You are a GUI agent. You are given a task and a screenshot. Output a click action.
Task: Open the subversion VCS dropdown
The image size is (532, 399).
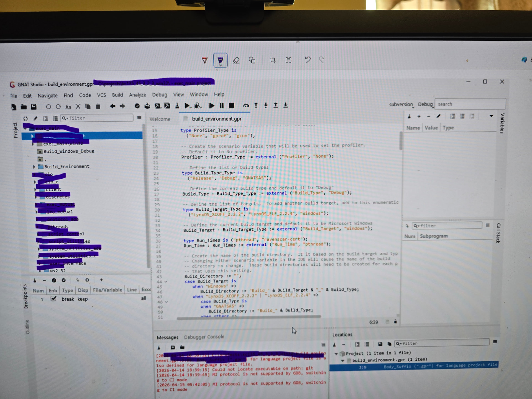click(x=401, y=104)
